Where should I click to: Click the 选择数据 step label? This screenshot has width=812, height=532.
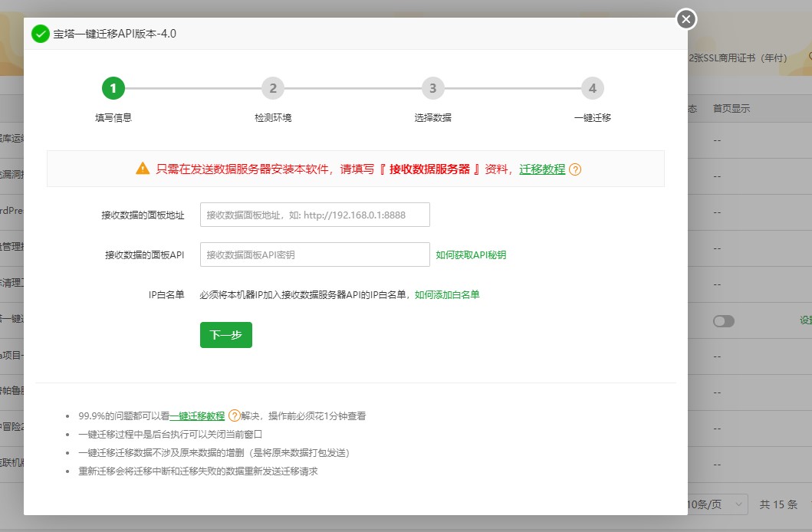pos(433,118)
